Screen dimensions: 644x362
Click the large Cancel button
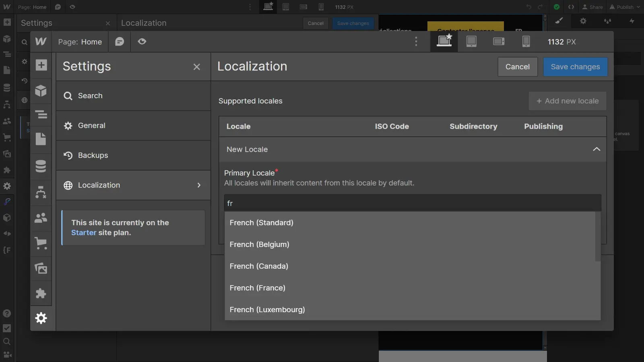(518, 67)
